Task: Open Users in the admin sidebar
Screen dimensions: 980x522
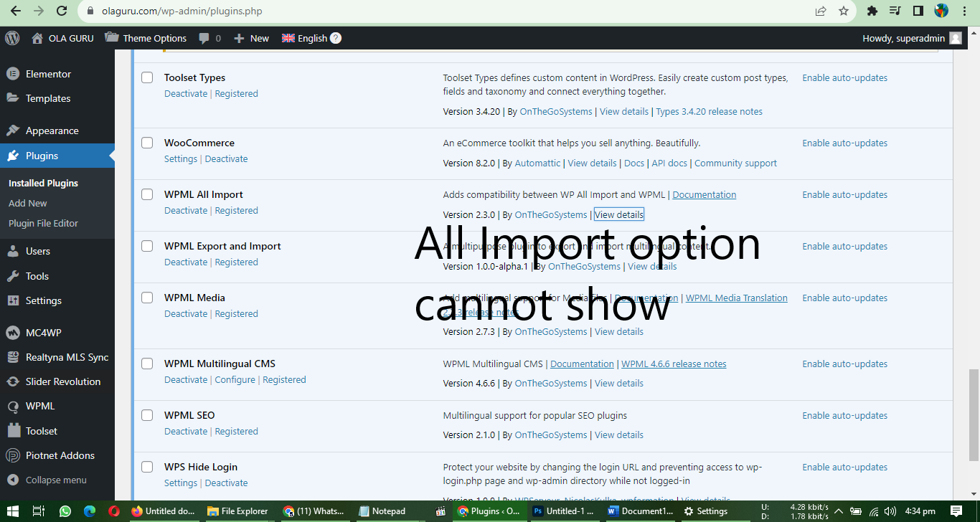Action: click(38, 251)
